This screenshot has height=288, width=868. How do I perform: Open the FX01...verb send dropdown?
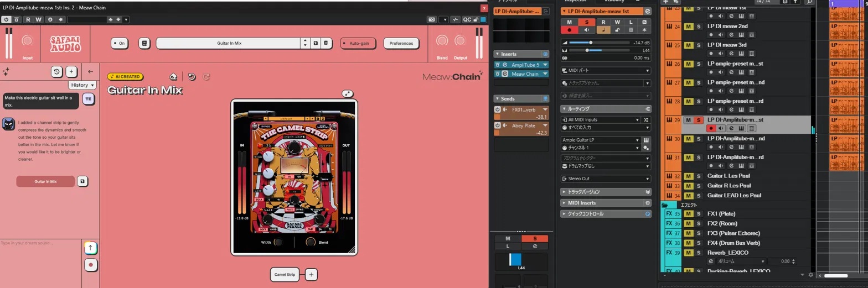coord(545,109)
